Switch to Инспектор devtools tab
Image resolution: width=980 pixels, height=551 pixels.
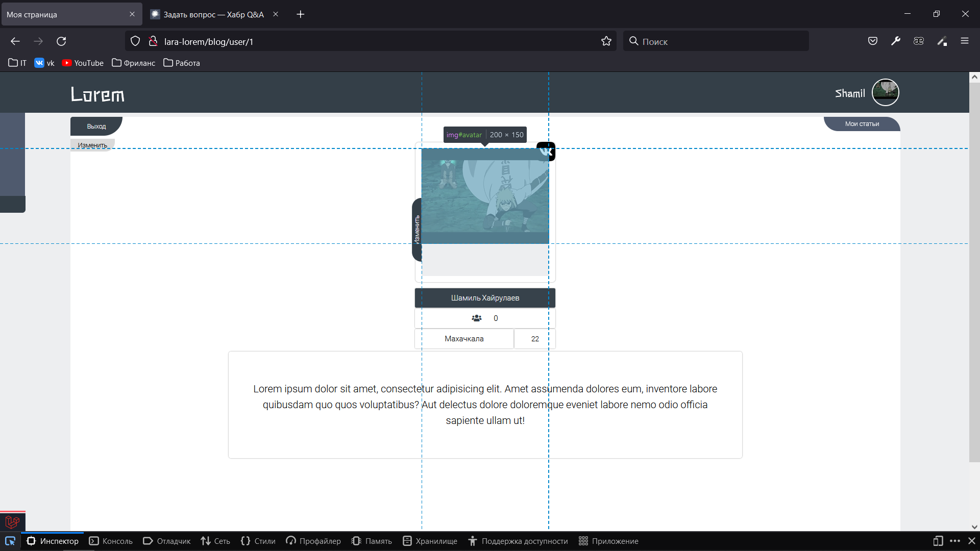click(53, 541)
